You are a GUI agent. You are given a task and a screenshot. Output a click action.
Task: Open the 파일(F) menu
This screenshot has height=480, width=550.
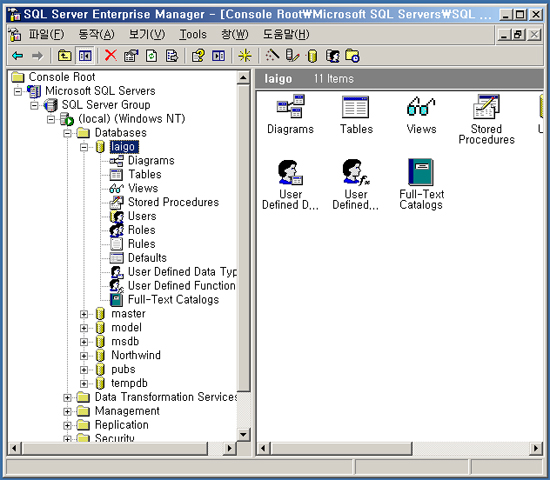tap(46, 34)
